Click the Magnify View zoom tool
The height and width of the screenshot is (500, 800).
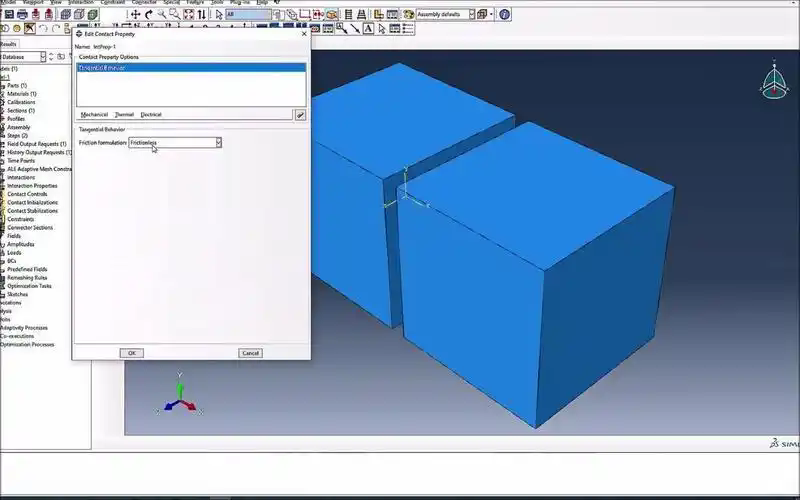tap(162, 15)
